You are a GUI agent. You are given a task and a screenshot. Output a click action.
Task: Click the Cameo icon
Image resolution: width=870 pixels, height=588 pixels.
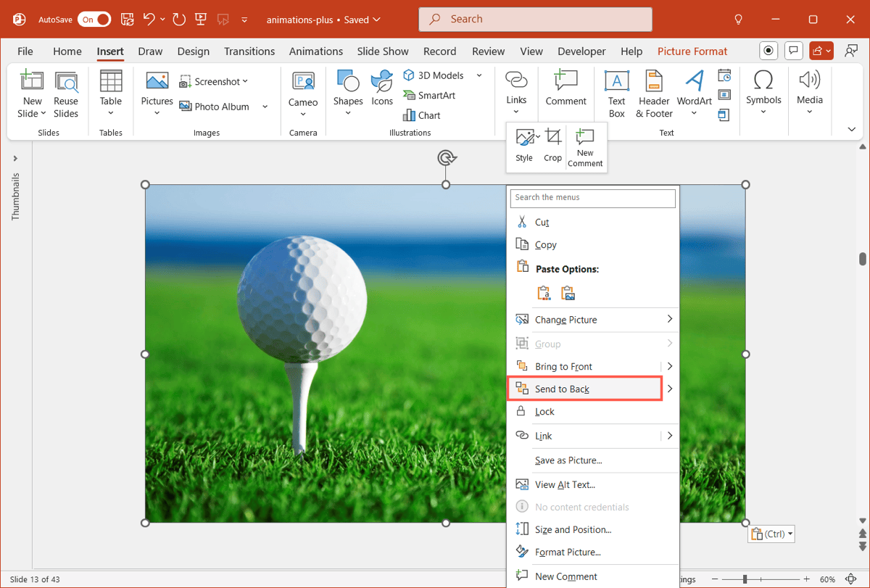pyautogui.click(x=303, y=80)
